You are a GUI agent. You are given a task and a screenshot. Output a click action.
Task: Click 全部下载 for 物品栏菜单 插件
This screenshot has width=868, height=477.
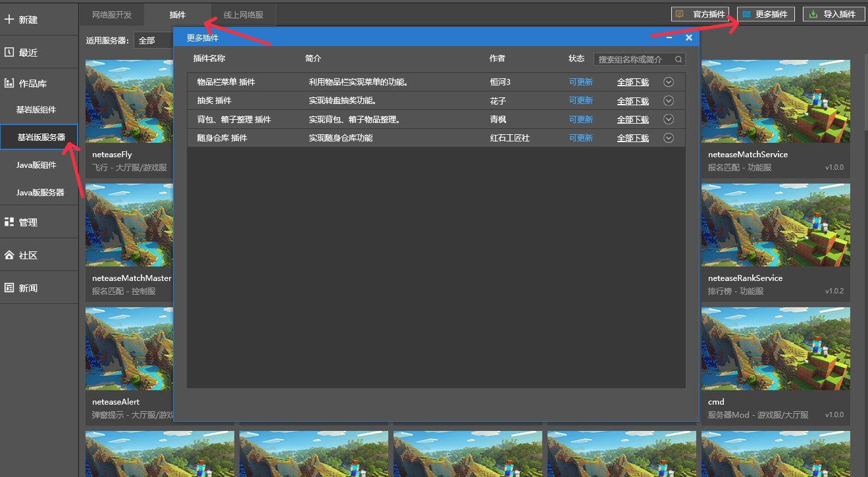point(633,82)
